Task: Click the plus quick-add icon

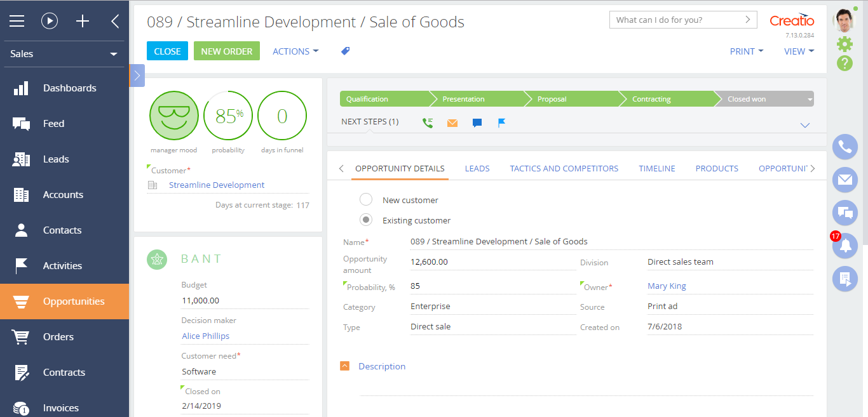Action: [x=83, y=21]
